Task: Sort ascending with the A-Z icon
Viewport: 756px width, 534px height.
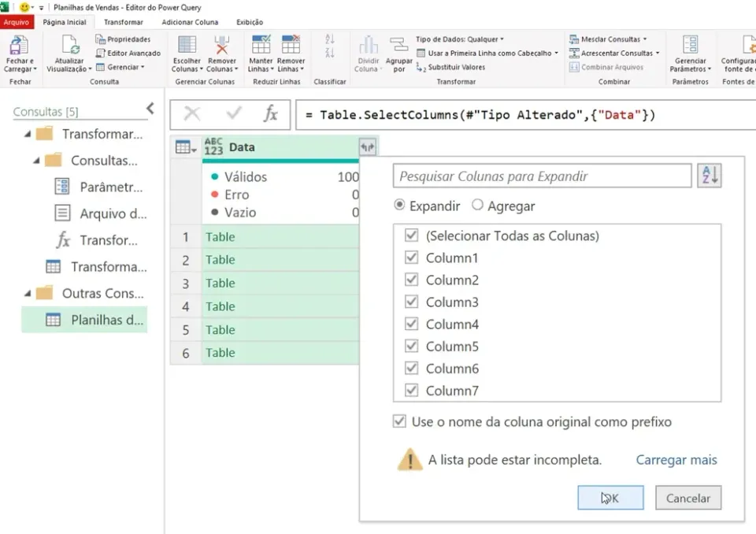Action: (330, 39)
